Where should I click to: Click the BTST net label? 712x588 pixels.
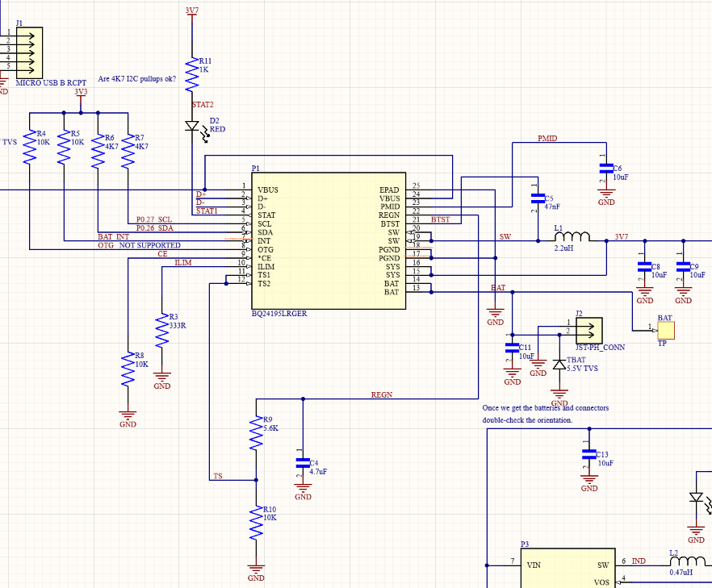[440, 219]
